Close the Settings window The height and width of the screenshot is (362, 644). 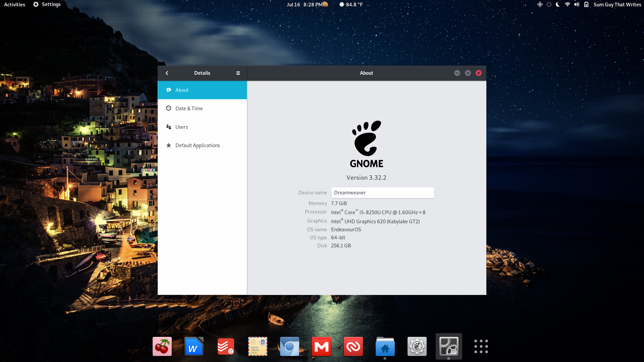(479, 73)
